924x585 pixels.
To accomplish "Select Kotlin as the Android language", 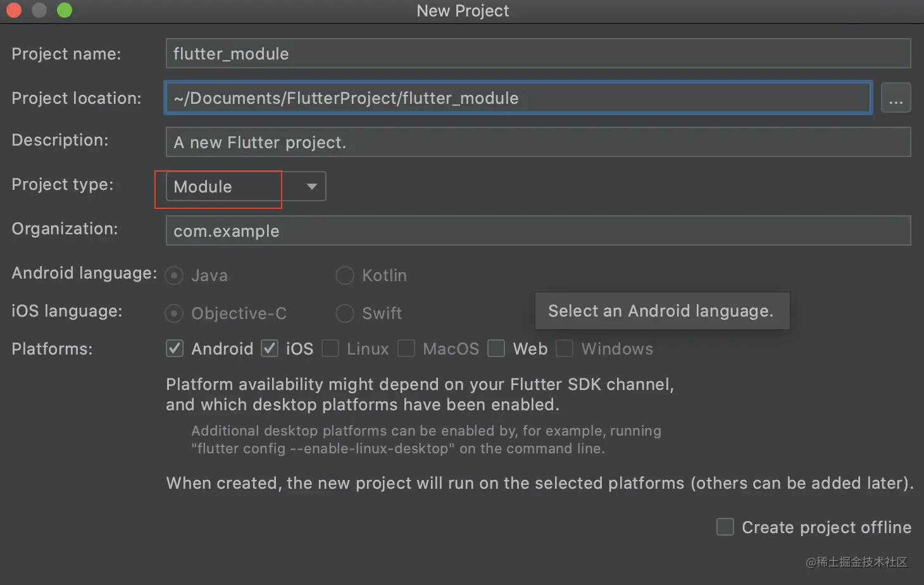I will pyautogui.click(x=345, y=275).
